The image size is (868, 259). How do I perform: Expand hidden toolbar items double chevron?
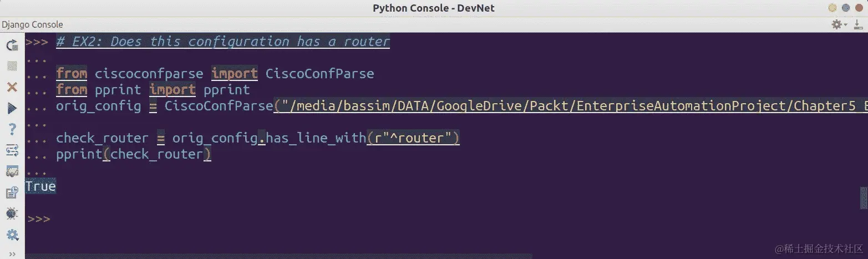[x=12, y=254]
